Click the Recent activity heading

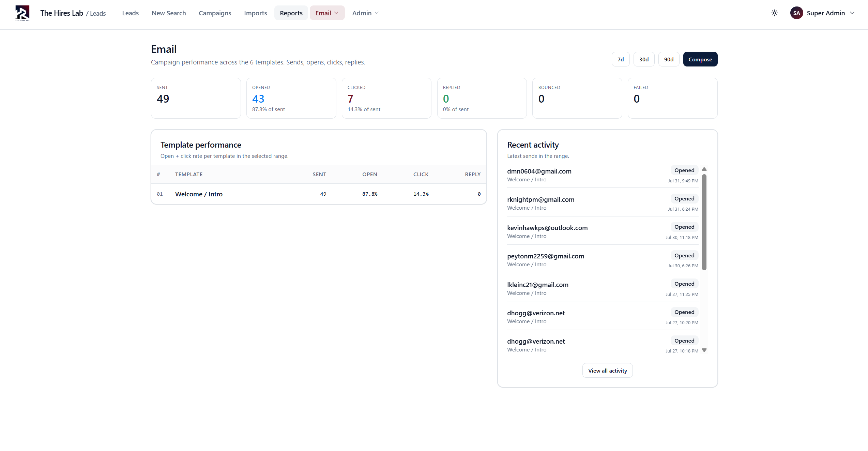click(533, 145)
